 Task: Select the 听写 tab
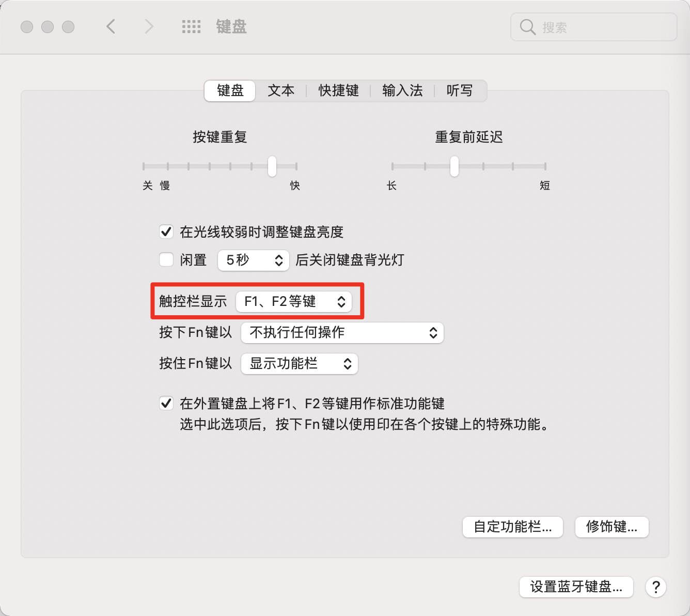click(x=460, y=91)
